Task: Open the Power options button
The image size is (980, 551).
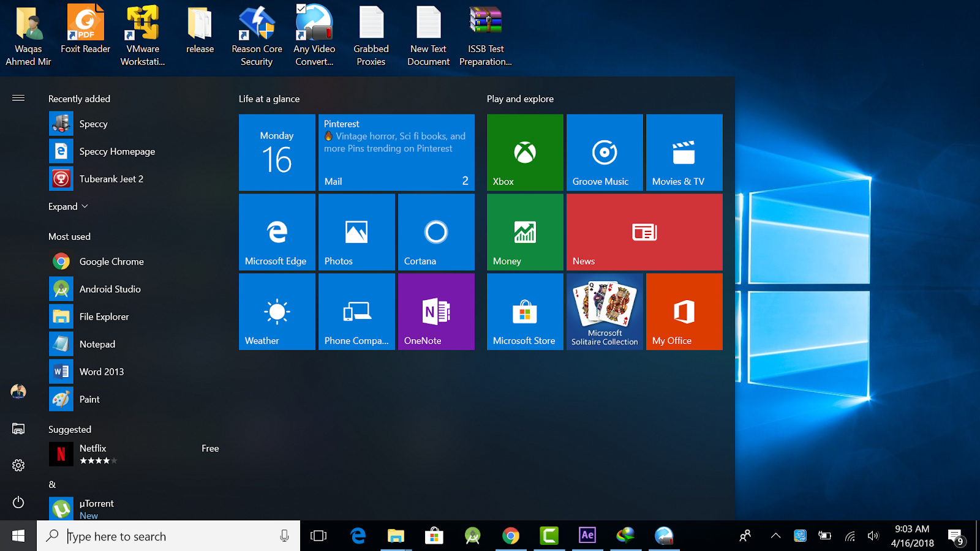Action: (x=18, y=502)
